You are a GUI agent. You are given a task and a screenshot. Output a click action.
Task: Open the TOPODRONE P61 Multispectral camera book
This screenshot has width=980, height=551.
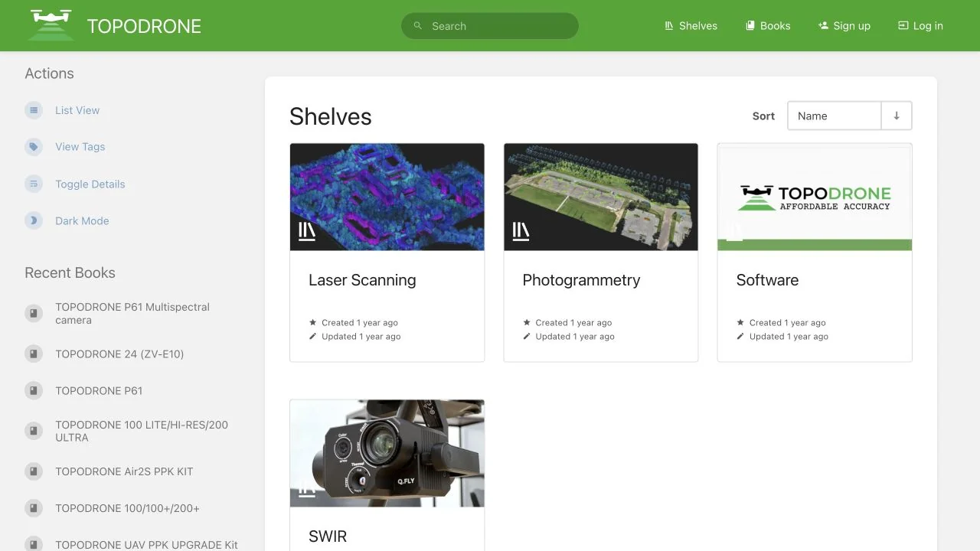[x=132, y=314]
